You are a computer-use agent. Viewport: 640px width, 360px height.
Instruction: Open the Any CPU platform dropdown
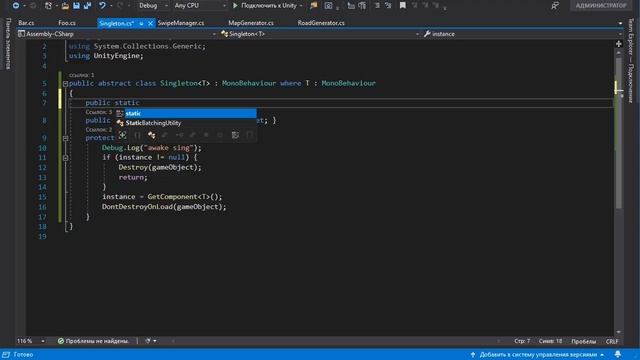pyautogui.click(x=200, y=6)
